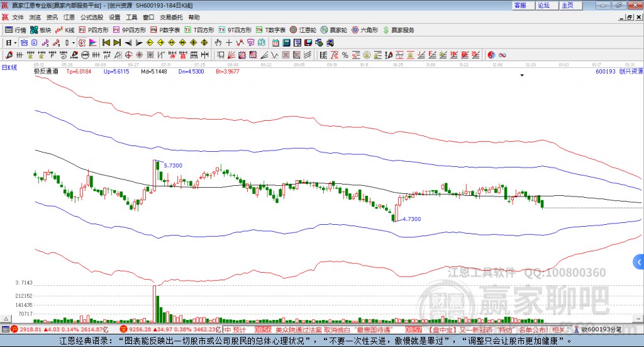Open the candlestick style dropdown arrow
The height and width of the screenshot is (347, 644).
(x=73, y=43)
